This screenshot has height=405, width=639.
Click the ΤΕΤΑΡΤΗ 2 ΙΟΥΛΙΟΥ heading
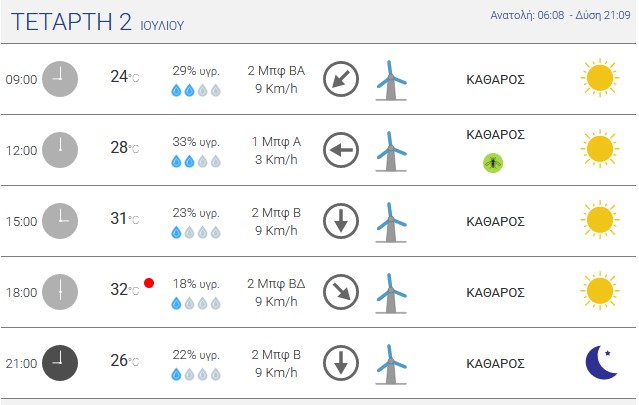click(97, 22)
